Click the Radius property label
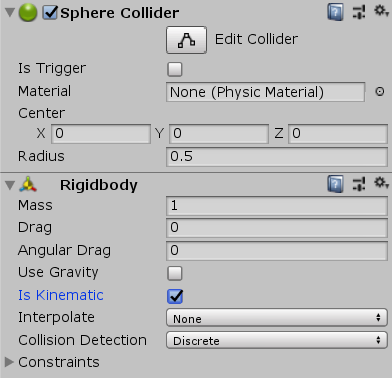392x378 pixels. click(x=41, y=156)
